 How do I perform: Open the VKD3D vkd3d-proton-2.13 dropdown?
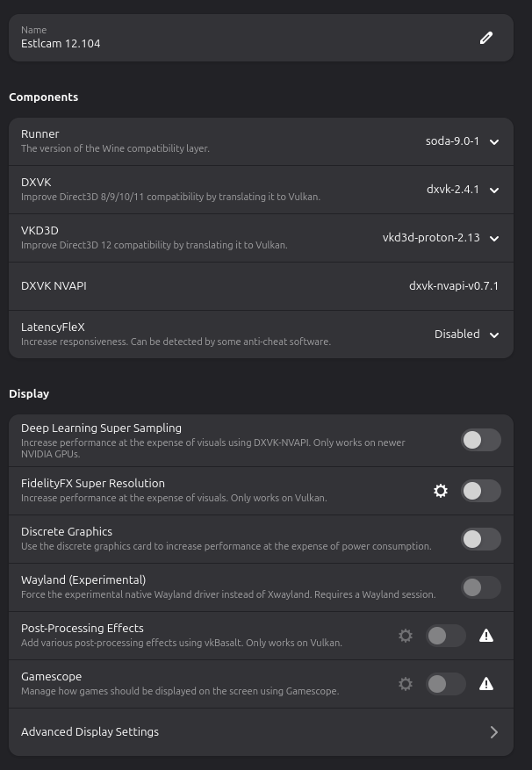coord(441,238)
